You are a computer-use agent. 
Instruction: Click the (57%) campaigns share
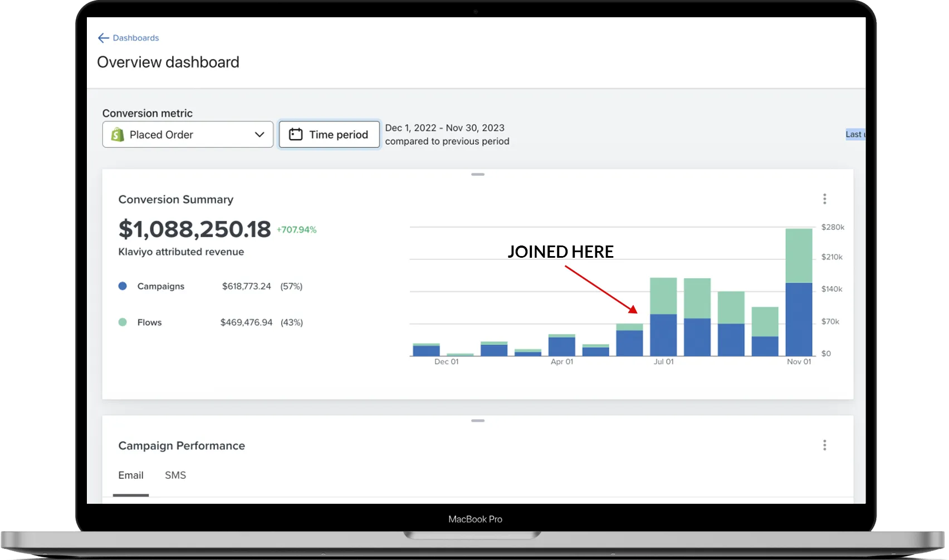(x=291, y=286)
